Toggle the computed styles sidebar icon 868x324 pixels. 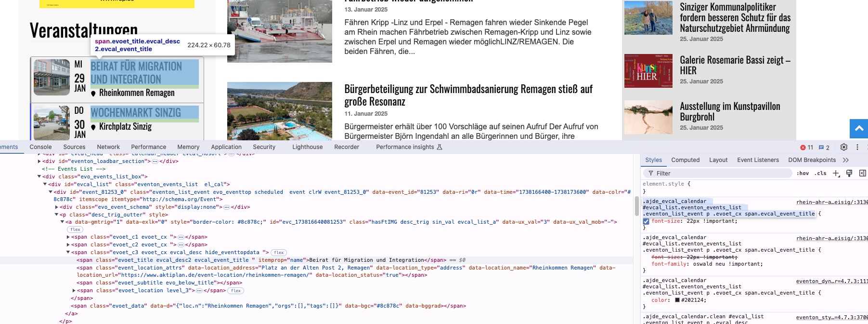(x=863, y=173)
